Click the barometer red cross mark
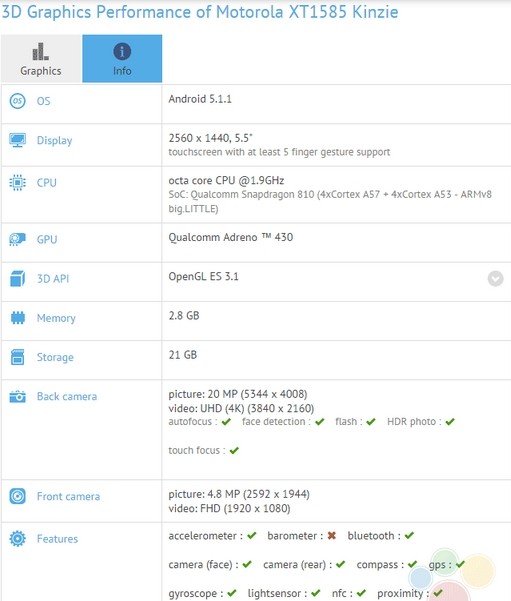The width and height of the screenshot is (511, 601). 332,535
